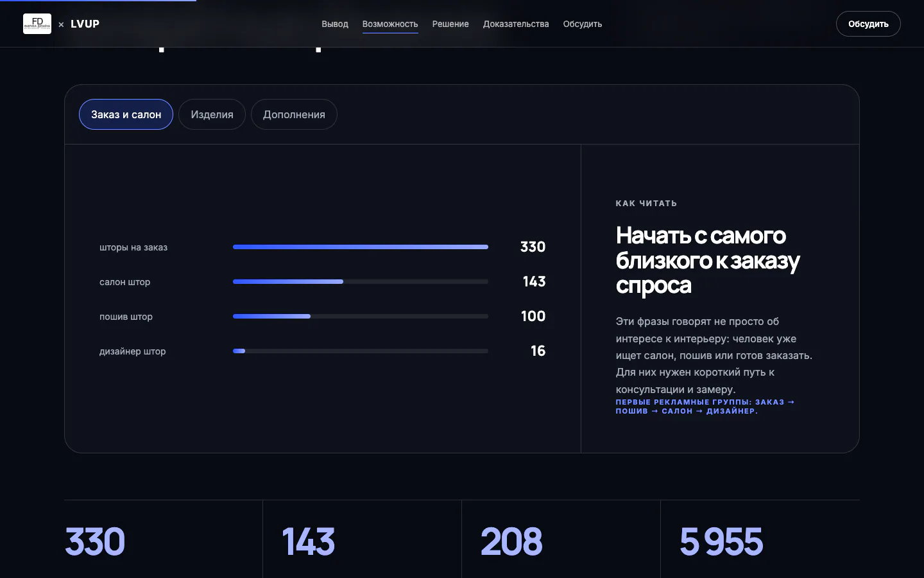This screenshot has width=924, height=578.
Task: Click the ПЕРВЫЕ РЕКЛАМНЫЕ ГРУППЫ note
Action: pos(705,407)
